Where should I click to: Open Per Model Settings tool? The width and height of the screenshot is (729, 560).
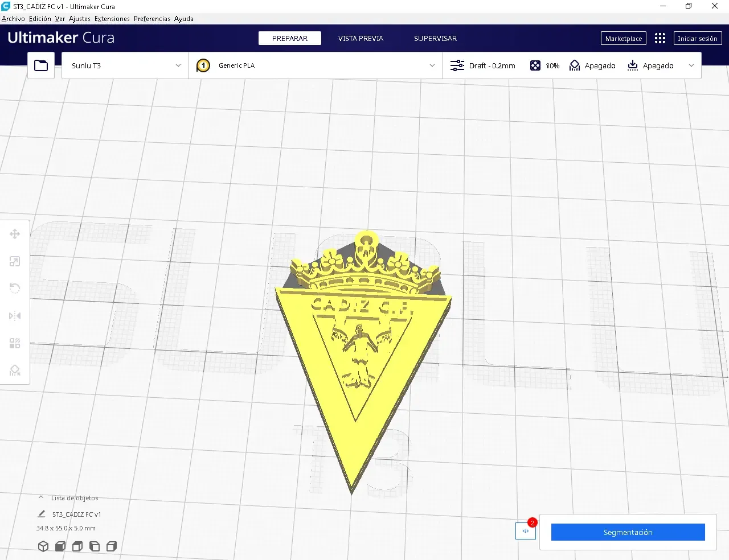[15, 343]
